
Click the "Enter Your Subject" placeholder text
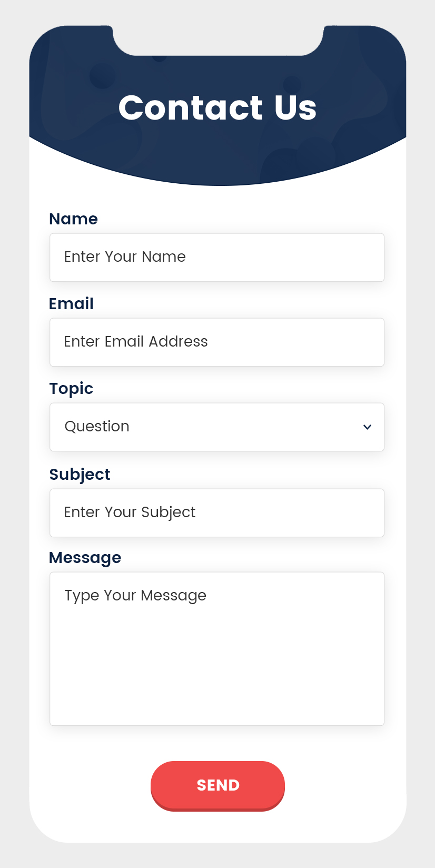point(130,512)
